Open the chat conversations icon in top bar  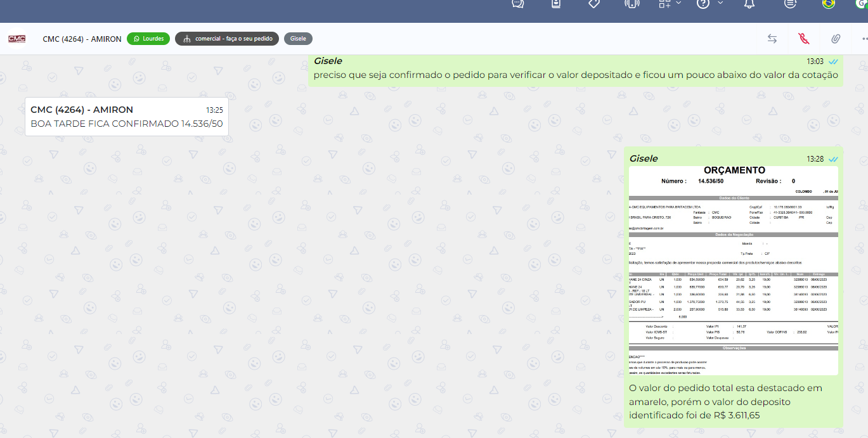click(x=518, y=4)
